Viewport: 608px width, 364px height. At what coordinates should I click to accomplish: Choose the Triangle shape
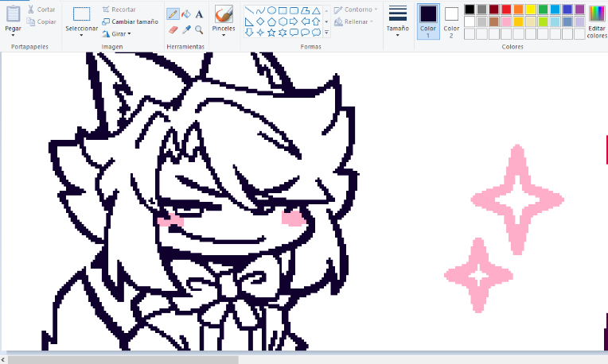317,10
